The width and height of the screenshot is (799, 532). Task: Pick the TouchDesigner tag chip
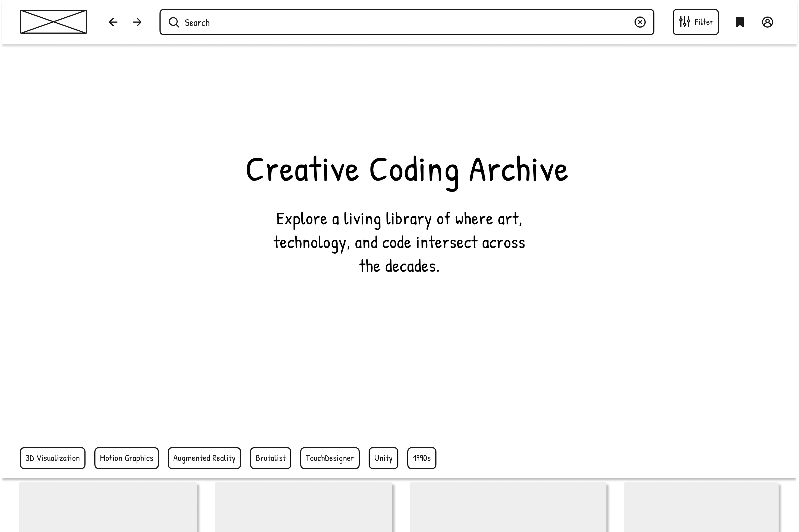pos(330,458)
